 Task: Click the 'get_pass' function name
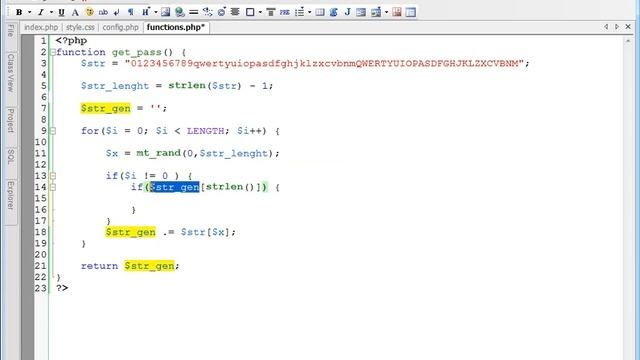[137, 52]
